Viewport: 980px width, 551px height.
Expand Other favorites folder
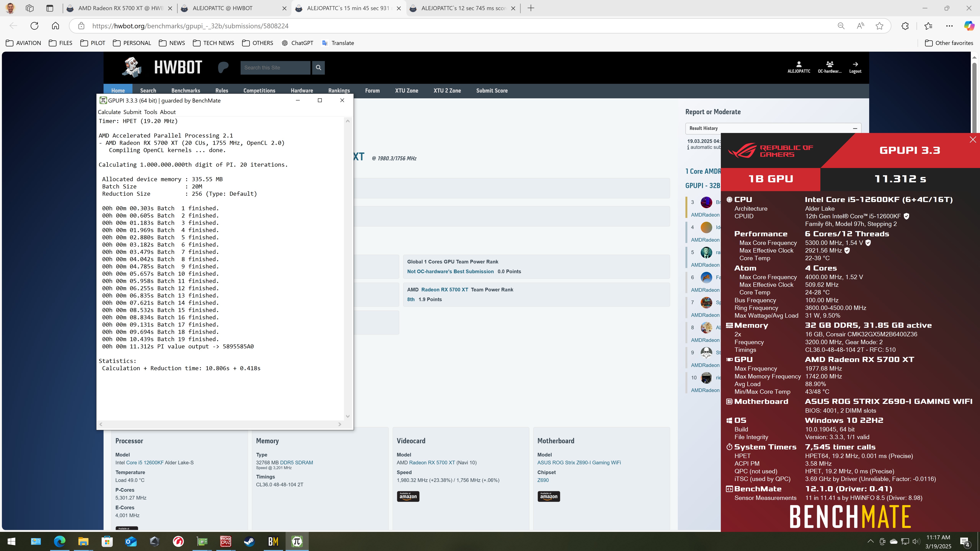pyautogui.click(x=949, y=43)
